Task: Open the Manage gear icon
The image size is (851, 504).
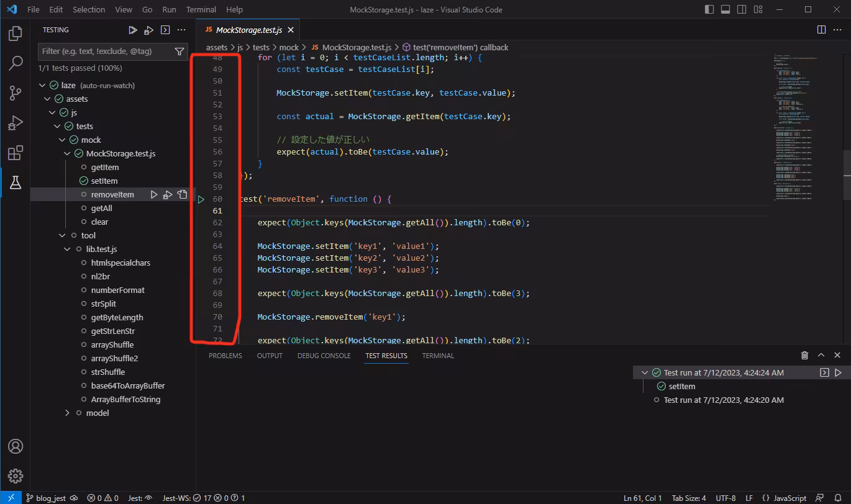Action: [16, 476]
